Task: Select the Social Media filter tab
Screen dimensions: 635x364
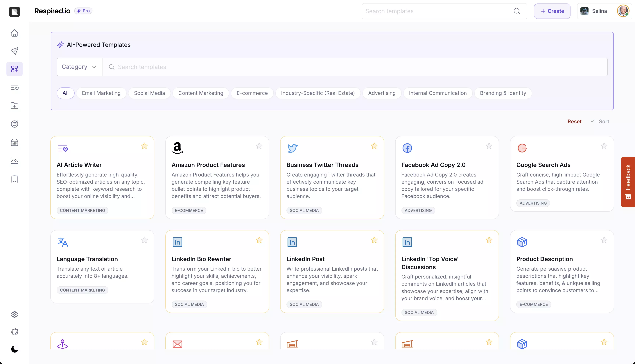Action: [x=149, y=93]
